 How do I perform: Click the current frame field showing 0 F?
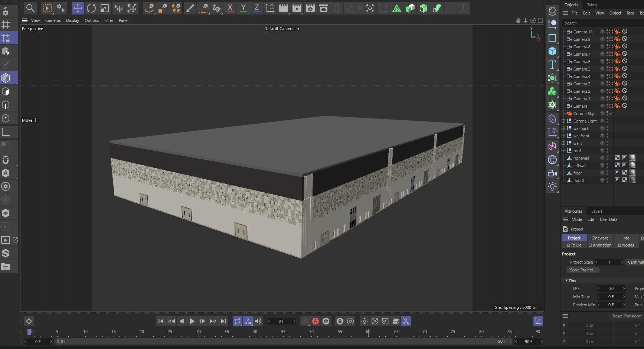click(282, 321)
